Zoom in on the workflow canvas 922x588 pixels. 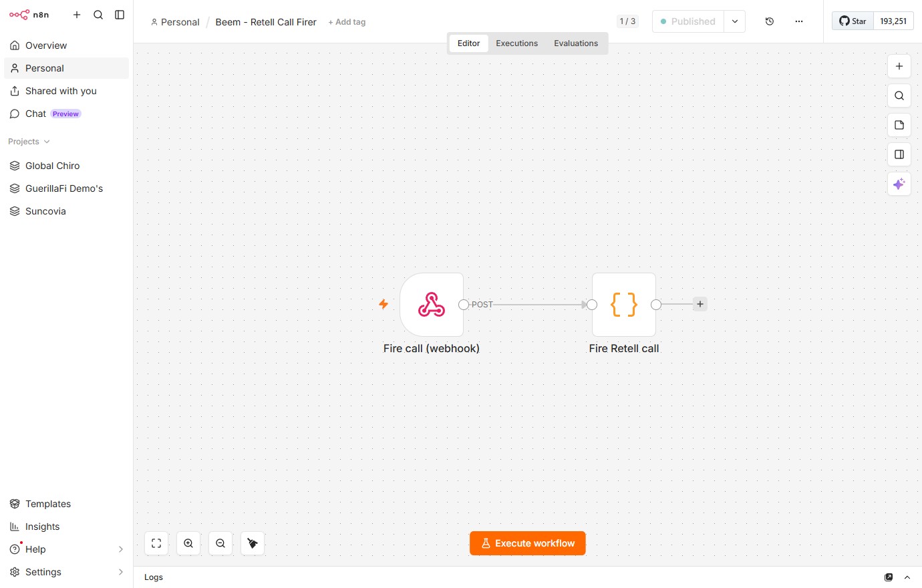[x=188, y=543]
